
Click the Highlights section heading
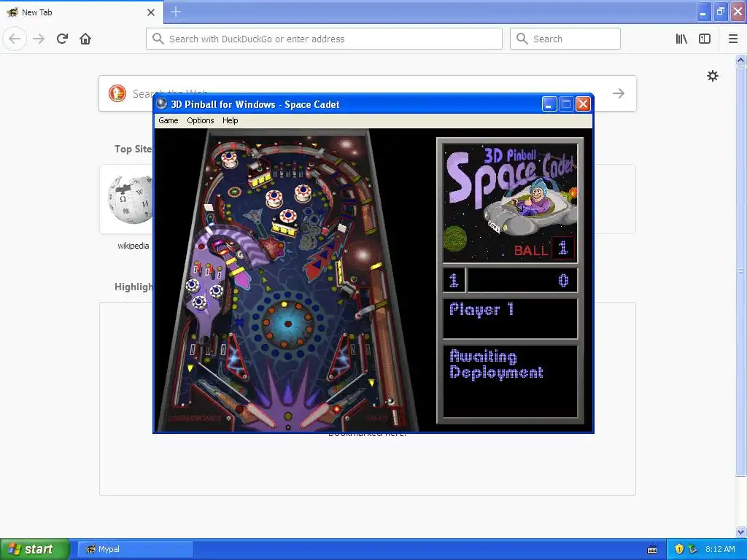pyautogui.click(x=134, y=287)
